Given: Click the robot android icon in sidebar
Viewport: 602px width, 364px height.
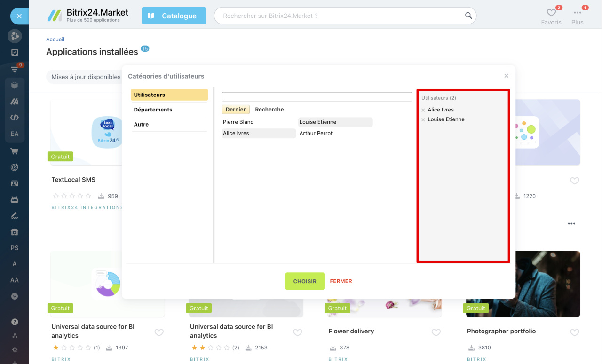Looking at the screenshot, I should click(x=15, y=200).
